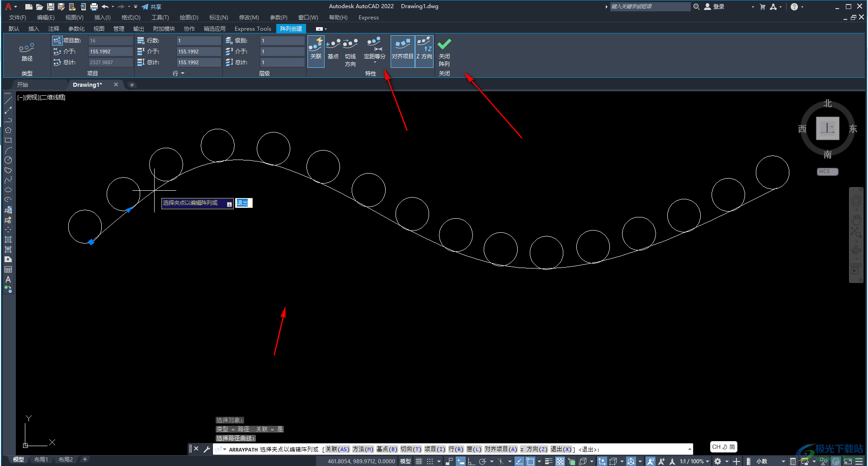
Task: Click the Items 项目(I) command line option
Action: [x=435, y=449]
